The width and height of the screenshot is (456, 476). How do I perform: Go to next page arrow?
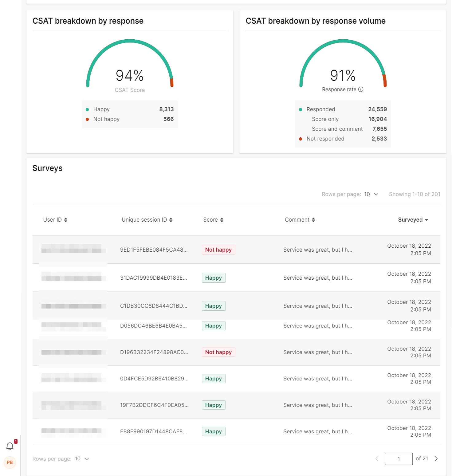436,459
